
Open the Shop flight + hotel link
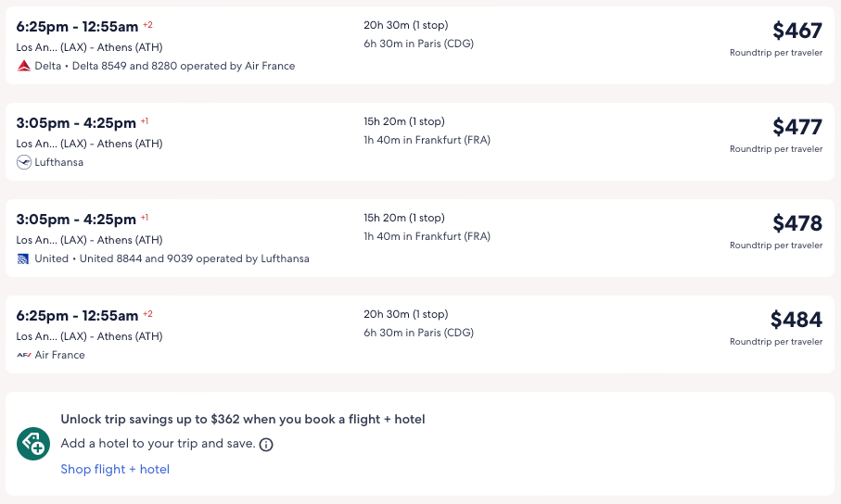click(x=115, y=469)
